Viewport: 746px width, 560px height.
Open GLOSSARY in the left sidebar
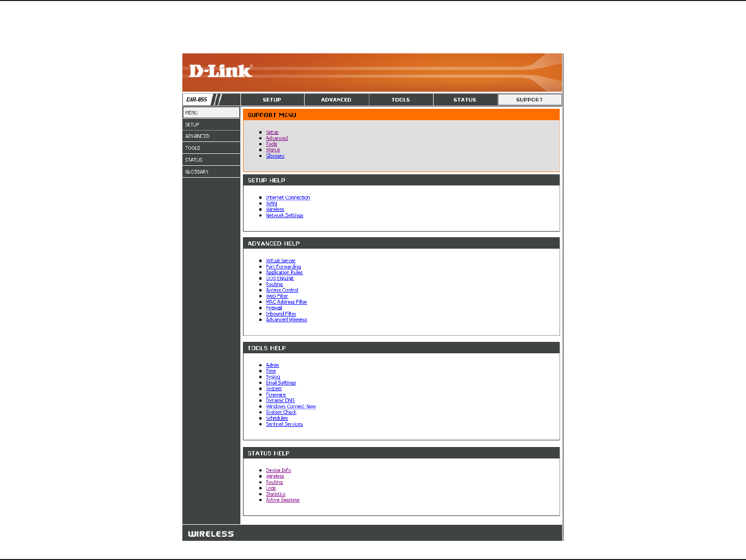[x=211, y=171]
